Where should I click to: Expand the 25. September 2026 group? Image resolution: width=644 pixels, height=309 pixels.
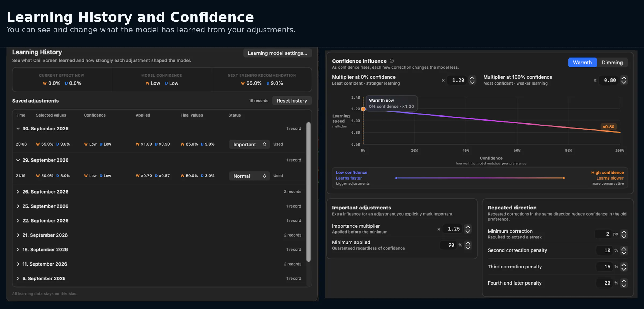pos(18,206)
